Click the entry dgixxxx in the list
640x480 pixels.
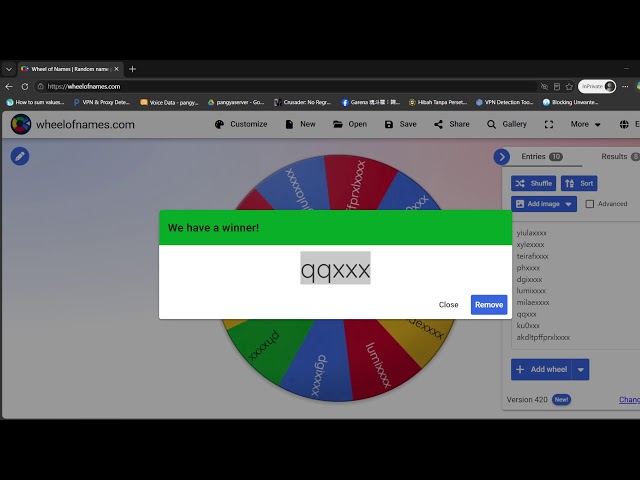529,279
